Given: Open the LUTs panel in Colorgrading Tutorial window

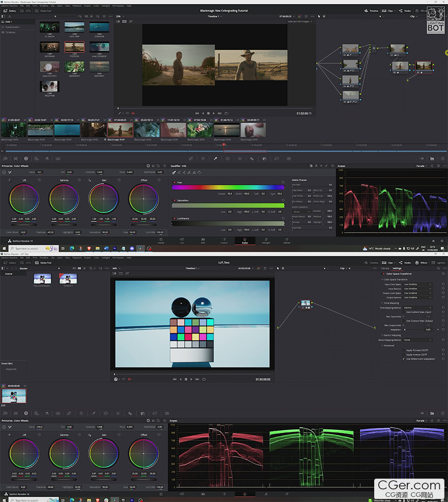Looking at the screenshot, I should pos(25,11).
